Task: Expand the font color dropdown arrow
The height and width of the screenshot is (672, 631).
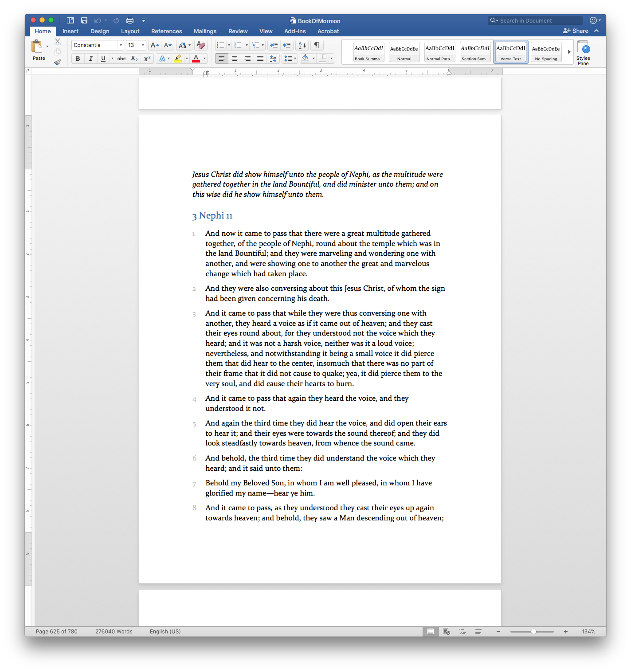Action: pos(204,59)
